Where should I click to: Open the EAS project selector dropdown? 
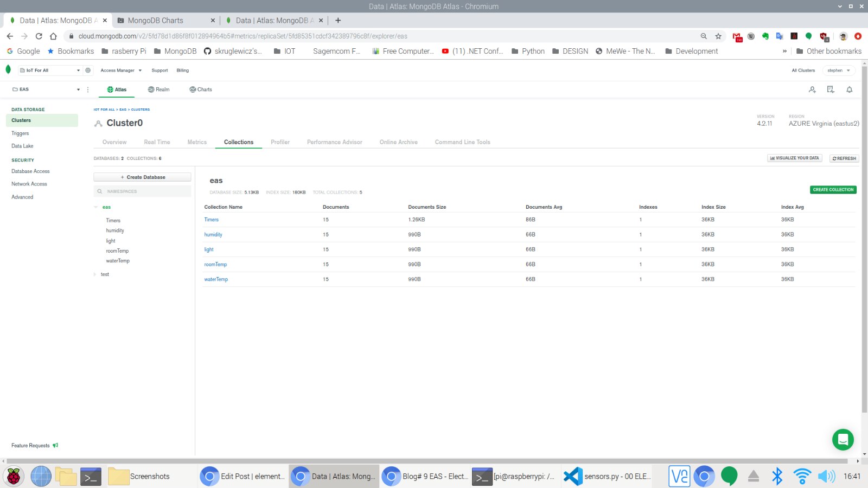(46, 89)
